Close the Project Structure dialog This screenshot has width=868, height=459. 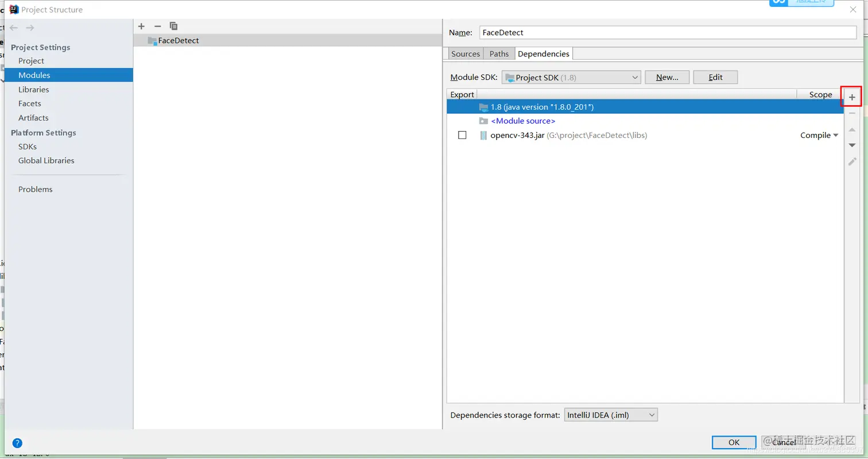coord(853,9)
